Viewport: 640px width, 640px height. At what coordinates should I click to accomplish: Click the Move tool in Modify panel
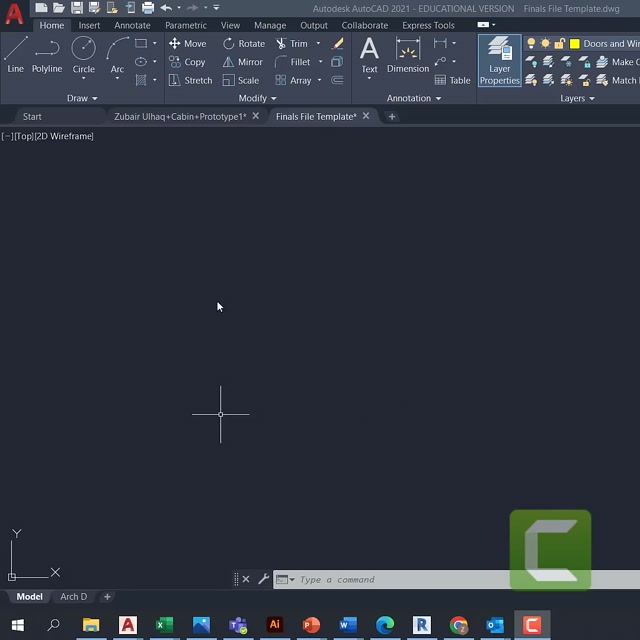pyautogui.click(x=187, y=44)
